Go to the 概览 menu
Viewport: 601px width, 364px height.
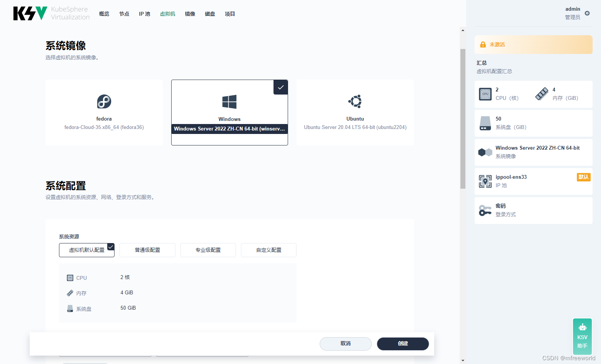104,14
